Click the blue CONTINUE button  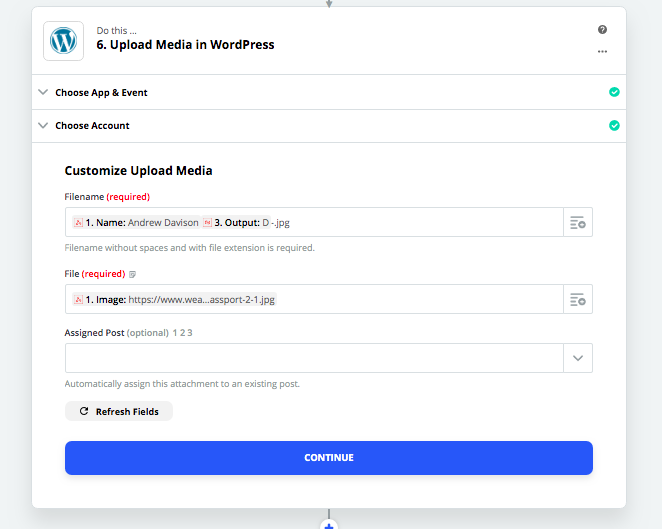click(329, 458)
